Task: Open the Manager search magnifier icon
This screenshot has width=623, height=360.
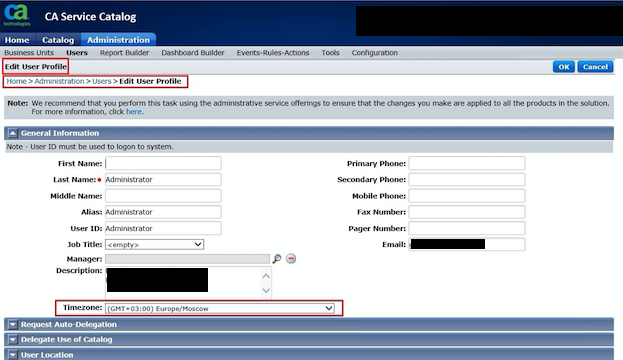Action: (277, 259)
